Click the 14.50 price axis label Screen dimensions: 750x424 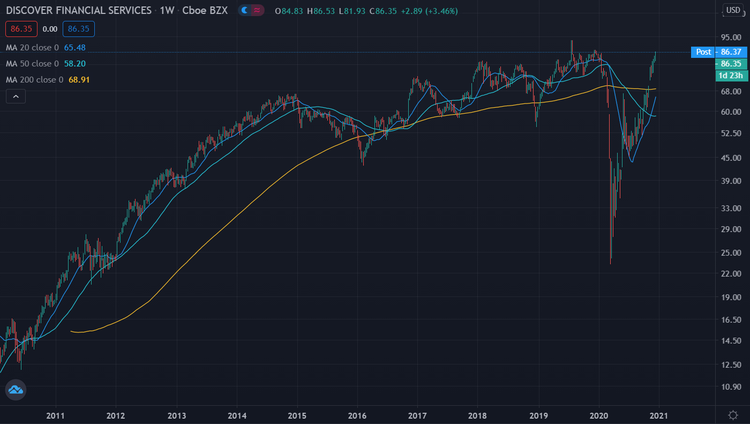(731, 341)
